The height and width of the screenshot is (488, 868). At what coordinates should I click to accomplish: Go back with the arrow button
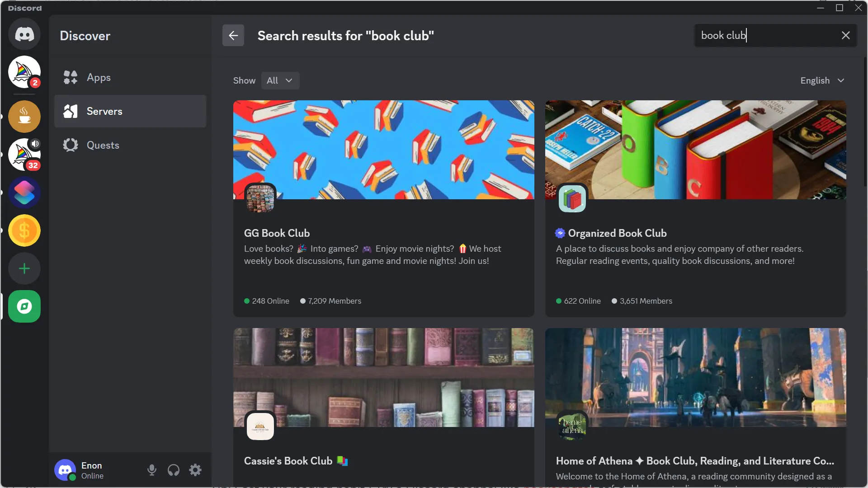233,35
